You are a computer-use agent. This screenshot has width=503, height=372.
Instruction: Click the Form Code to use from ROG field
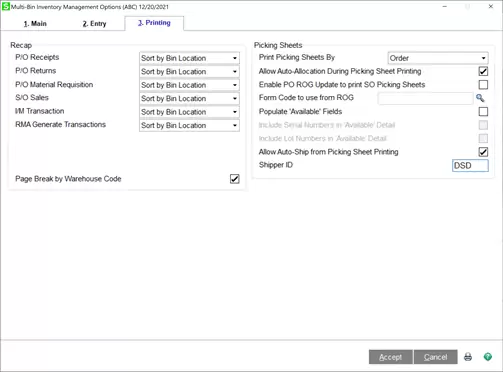tap(425, 98)
